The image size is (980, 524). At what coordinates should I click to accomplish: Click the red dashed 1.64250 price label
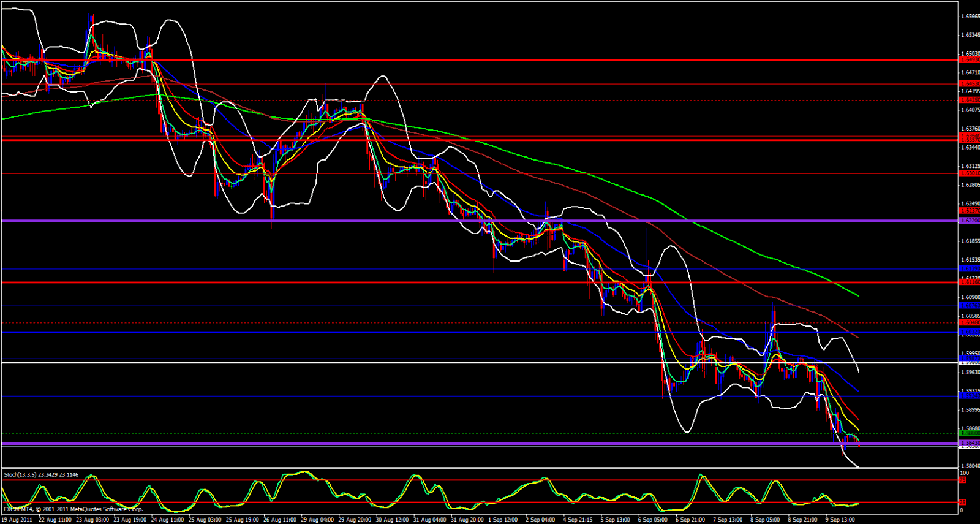(969, 100)
